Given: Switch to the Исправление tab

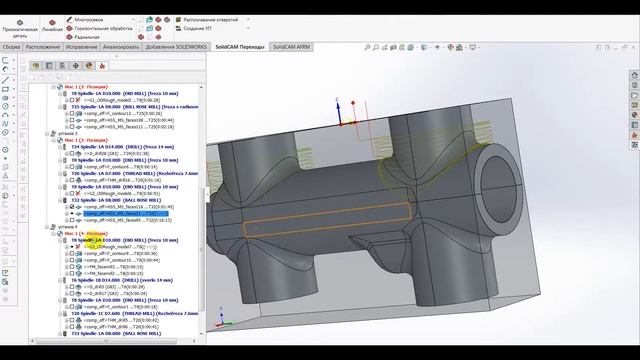Looking at the screenshot, I should [x=81, y=47].
